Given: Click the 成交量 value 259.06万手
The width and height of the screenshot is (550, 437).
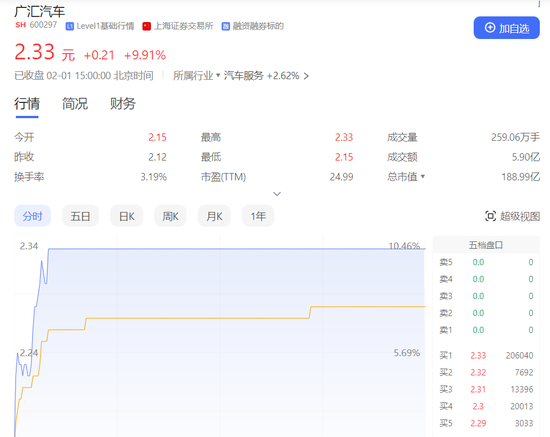Looking at the screenshot, I should 515,137.
